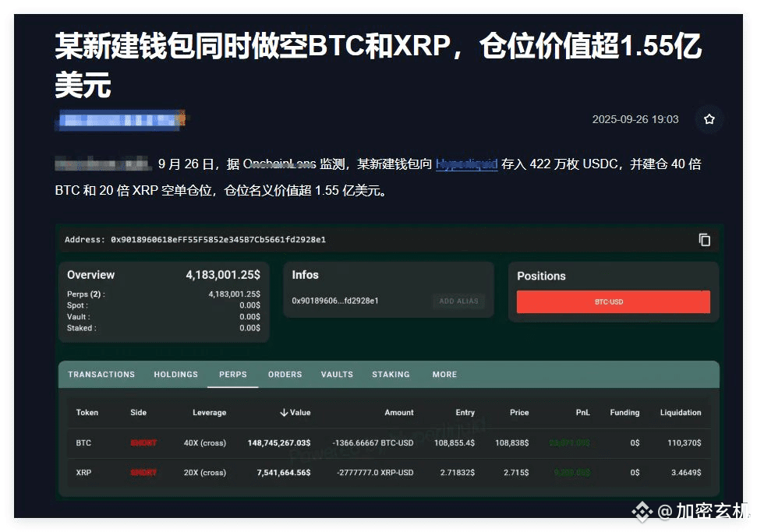Click the Funding column header
Image resolution: width=757 pixels, height=532 pixels.
point(624,412)
